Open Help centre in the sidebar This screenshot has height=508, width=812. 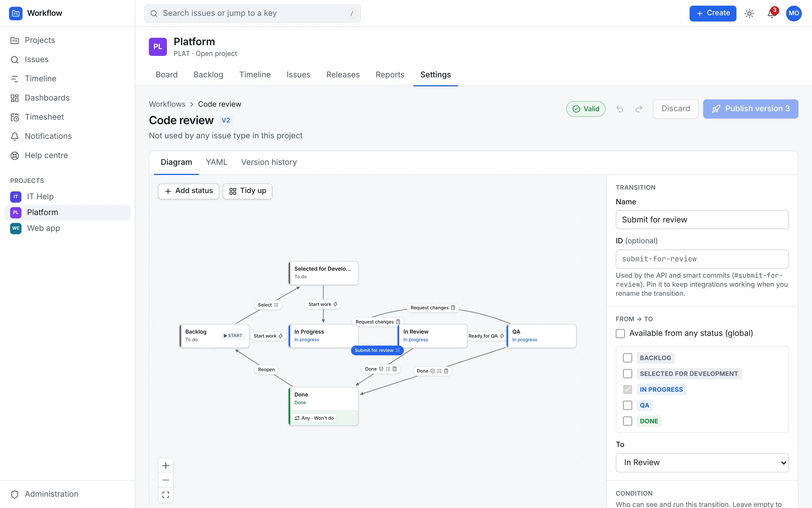[x=67, y=155]
